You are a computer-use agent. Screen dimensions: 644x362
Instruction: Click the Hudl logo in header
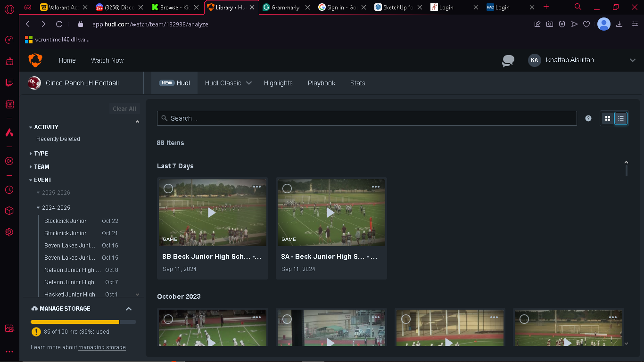(x=35, y=60)
